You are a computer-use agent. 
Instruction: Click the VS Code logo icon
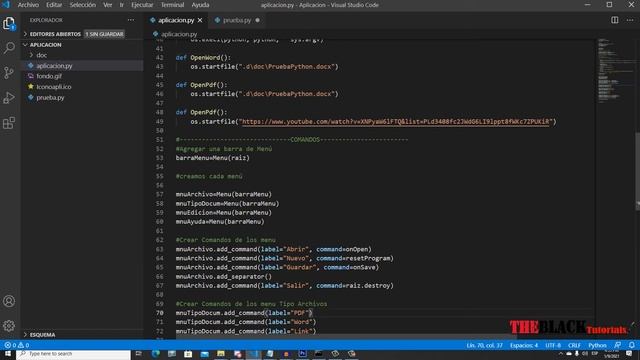(x=6, y=5)
